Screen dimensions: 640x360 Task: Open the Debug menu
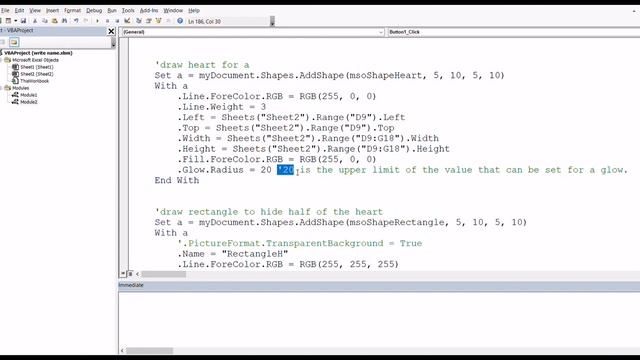coord(94,11)
